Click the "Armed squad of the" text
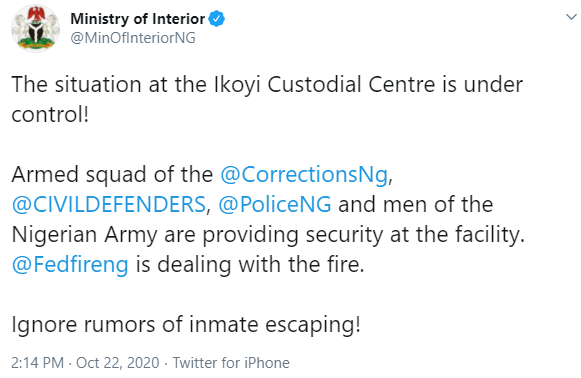This screenshot has height=378, width=581. [112, 175]
